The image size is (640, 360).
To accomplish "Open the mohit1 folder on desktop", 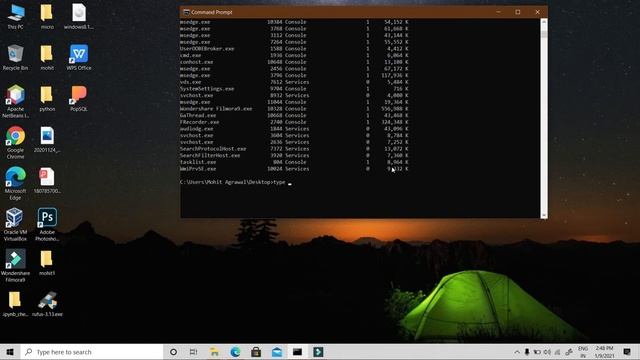I will (x=47, y=263).
